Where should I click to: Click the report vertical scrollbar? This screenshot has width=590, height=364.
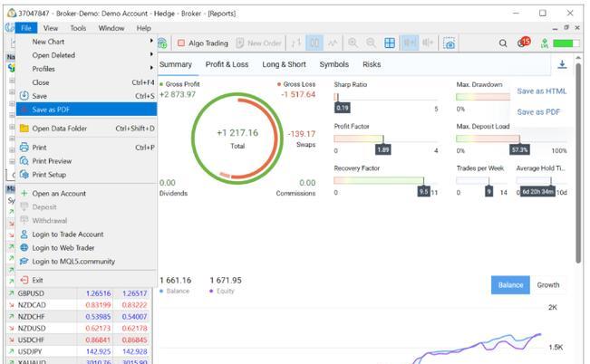coord(578,164)
